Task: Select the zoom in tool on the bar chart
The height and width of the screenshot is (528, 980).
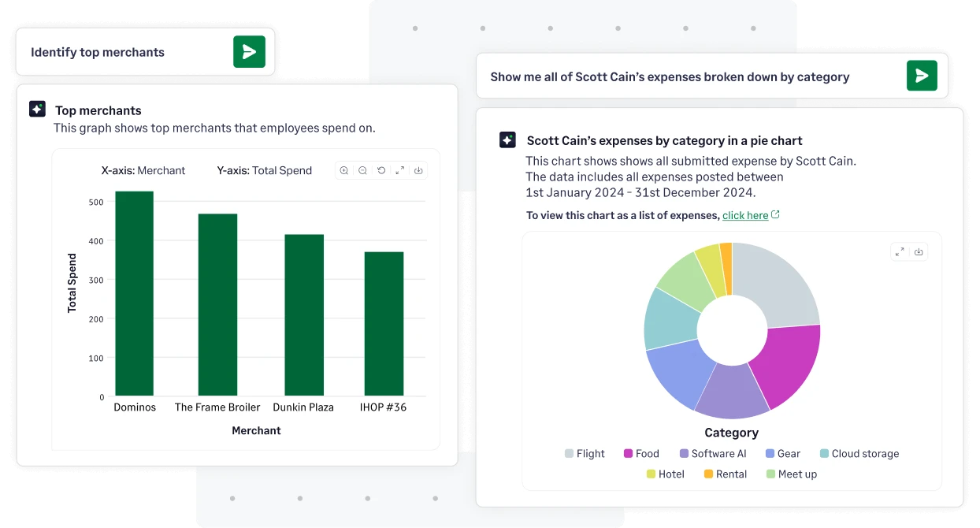Action: [343, 170]
